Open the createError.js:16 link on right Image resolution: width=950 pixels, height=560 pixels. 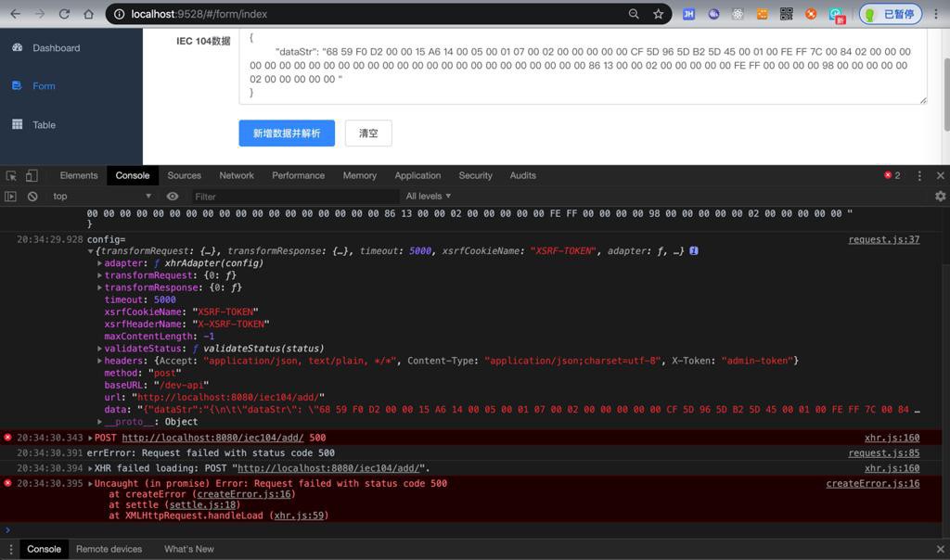click(873, 484)
